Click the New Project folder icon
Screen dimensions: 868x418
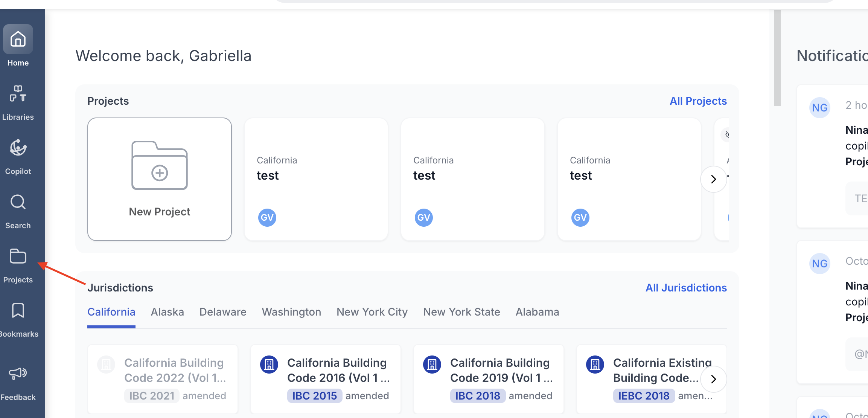160,166
